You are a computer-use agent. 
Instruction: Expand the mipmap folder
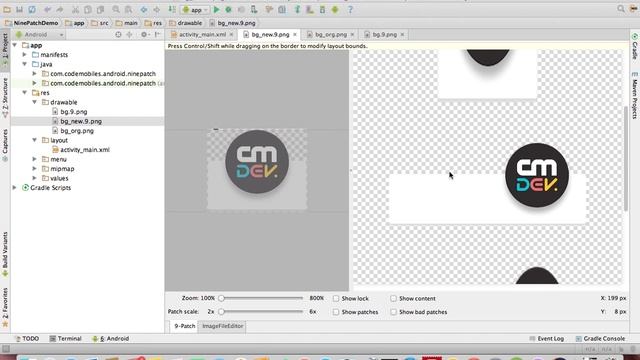[x=35, y=169]
